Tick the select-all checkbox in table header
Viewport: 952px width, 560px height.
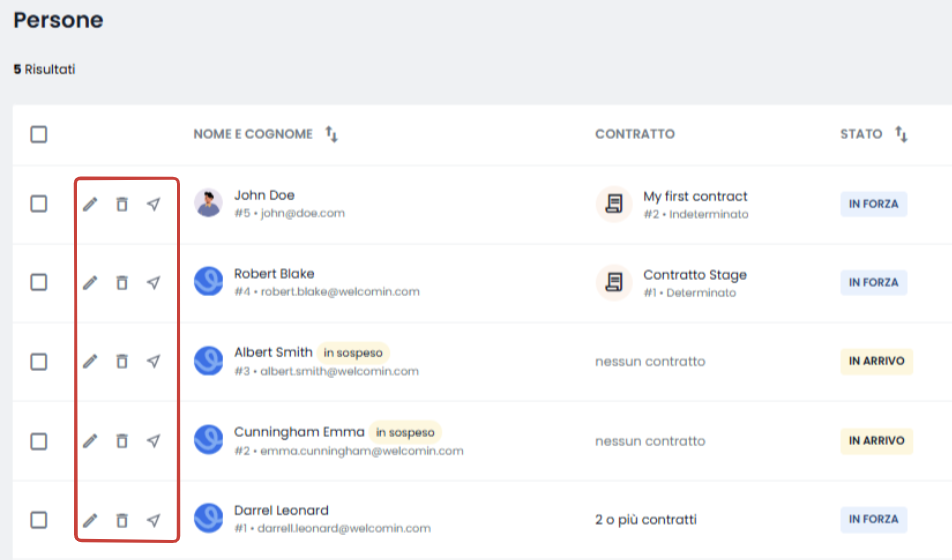(x=39, y=134)
